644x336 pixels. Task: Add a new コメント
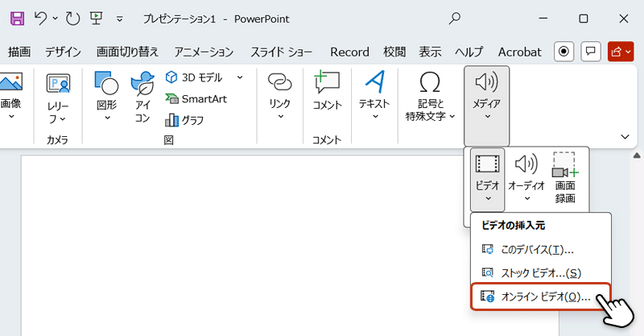tap(327, 90)
